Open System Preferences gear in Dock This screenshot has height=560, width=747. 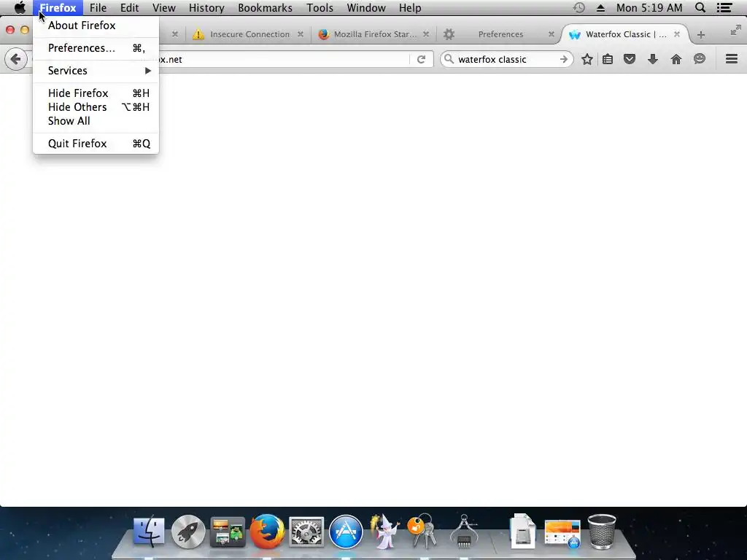(x=306, y=532)
